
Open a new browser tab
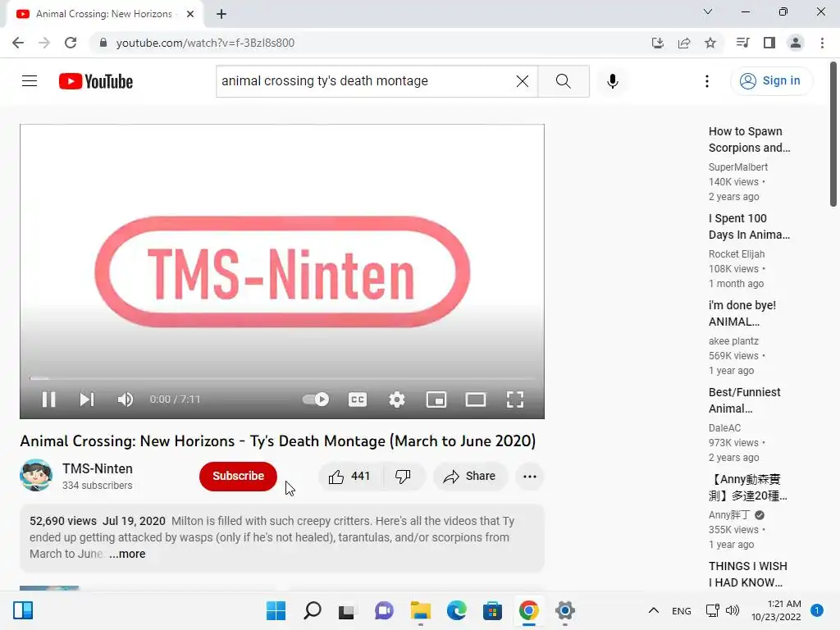point(221,14)
